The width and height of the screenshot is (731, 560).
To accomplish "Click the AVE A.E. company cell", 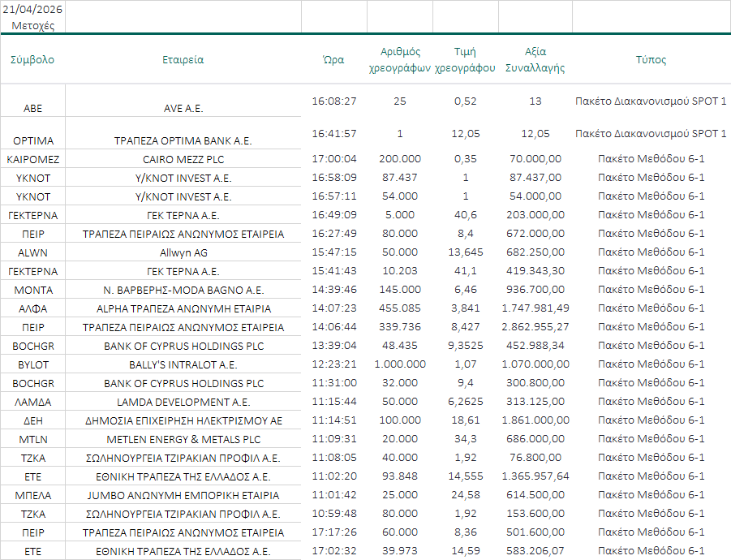I will tap(183, 108).
